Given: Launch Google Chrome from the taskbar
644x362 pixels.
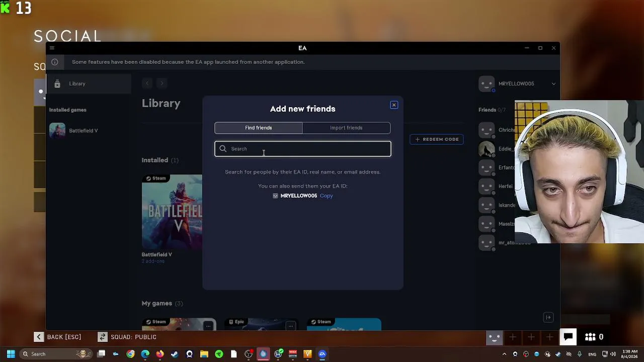Looking at the screenshot, I should (131, 354).
